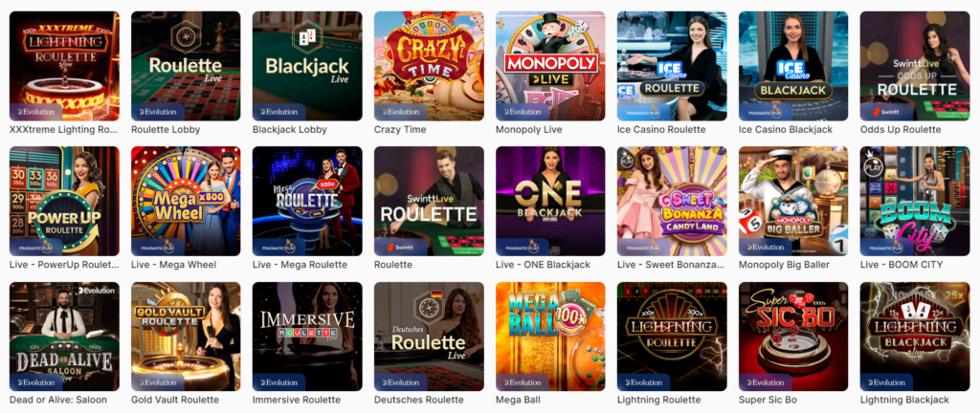Click the Lightning Blackjack title link
Image resolution: width=980 pixels, height=413 pixels.
pos(904,400)
